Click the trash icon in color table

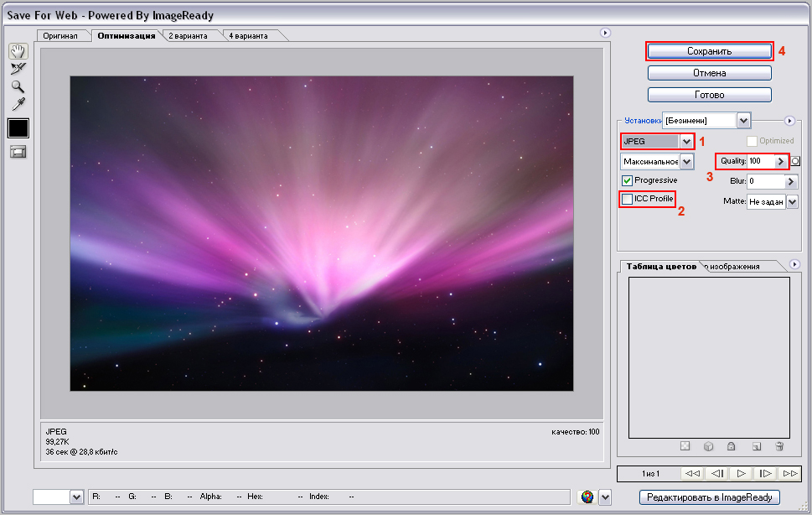[x=779, y=446]
